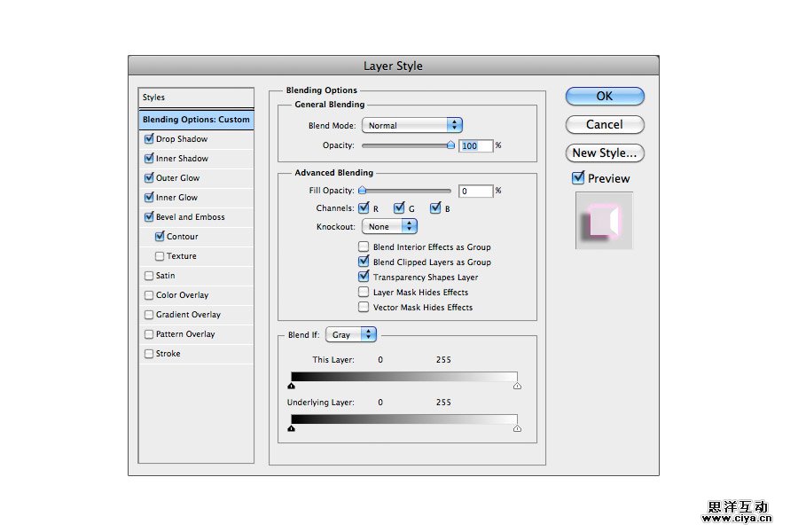Open Drop Shadow settings by its label
The height and width of the screenshot is (532, 798).
point(182,139)
